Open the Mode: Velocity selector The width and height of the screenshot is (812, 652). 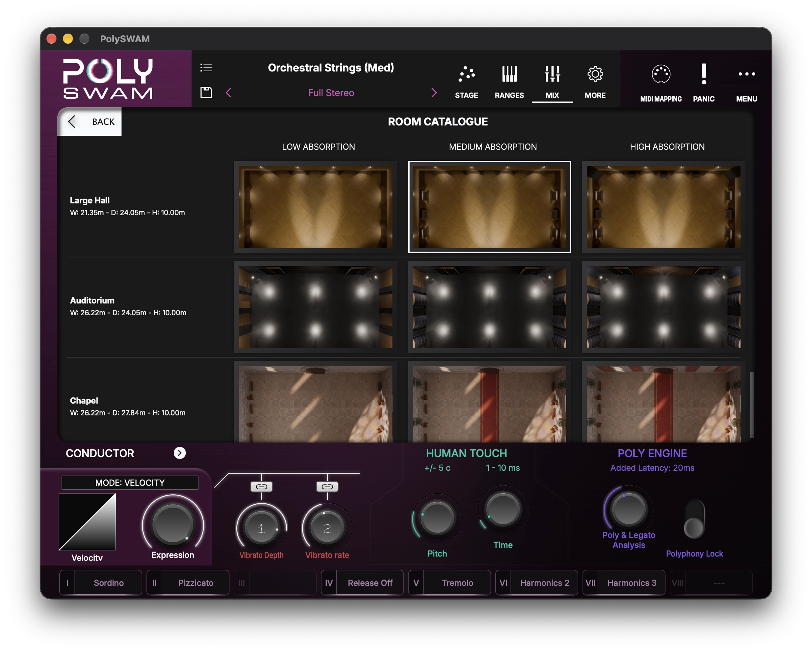(x=130, y=483)
